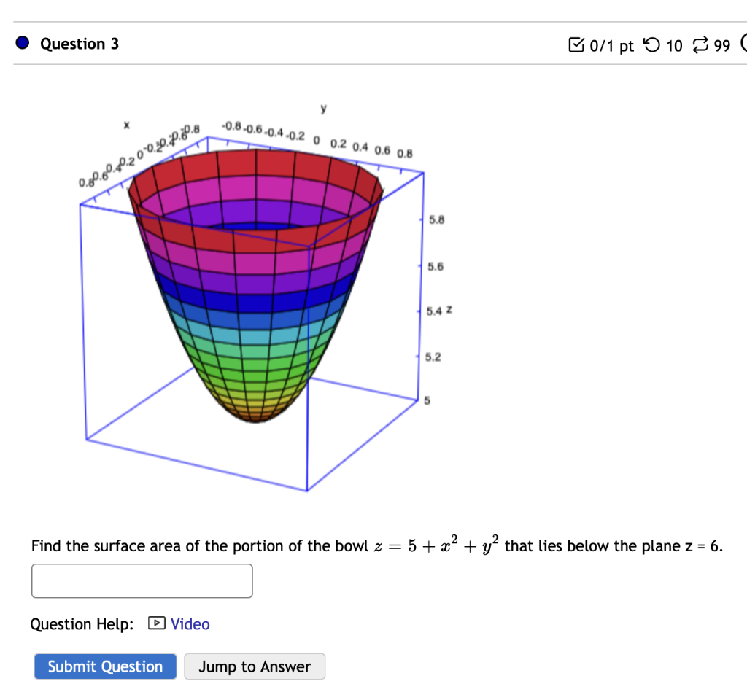Click the retry attempts undo arrow icon

[652, 45]
